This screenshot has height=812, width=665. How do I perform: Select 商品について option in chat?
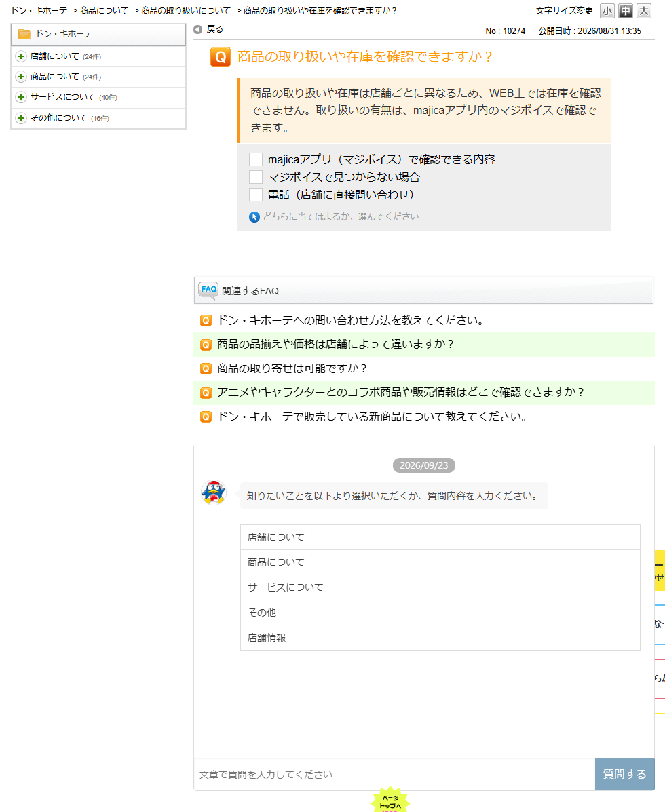(440, 562)
